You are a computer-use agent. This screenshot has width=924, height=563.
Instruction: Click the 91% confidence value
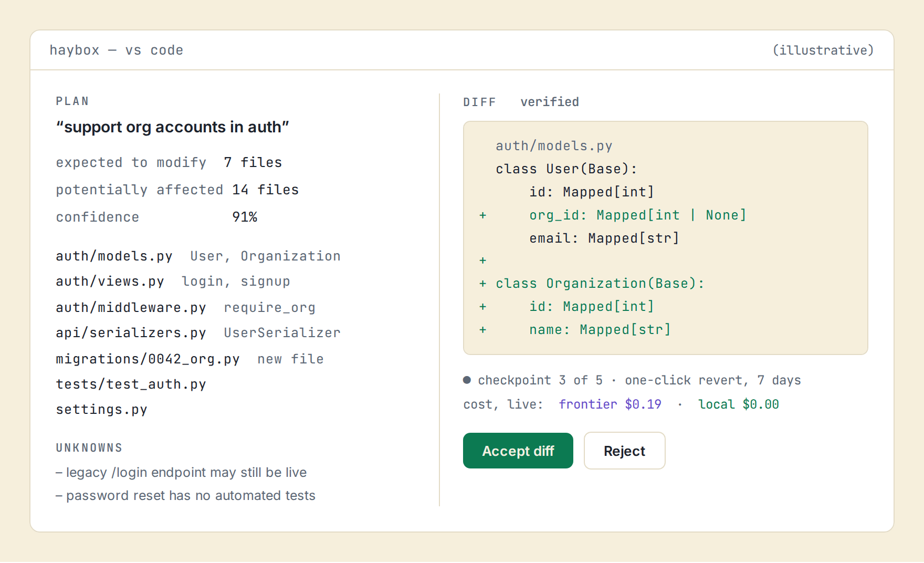245,217
